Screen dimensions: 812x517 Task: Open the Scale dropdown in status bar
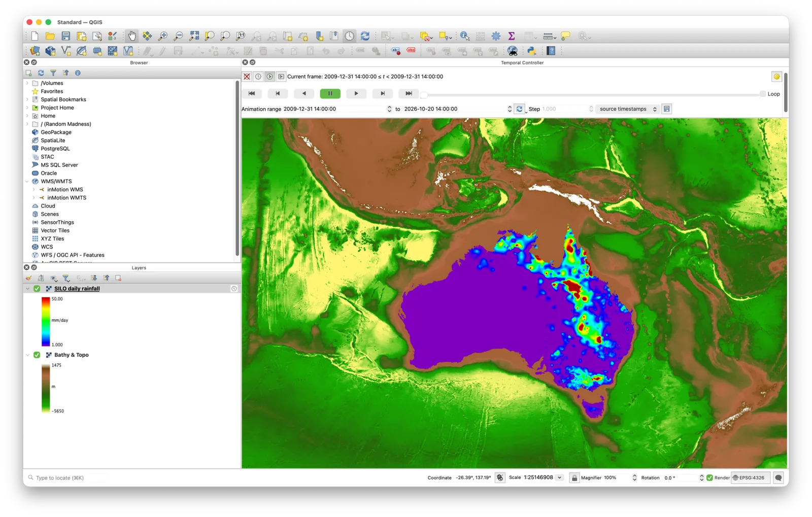tap(560, 477)
